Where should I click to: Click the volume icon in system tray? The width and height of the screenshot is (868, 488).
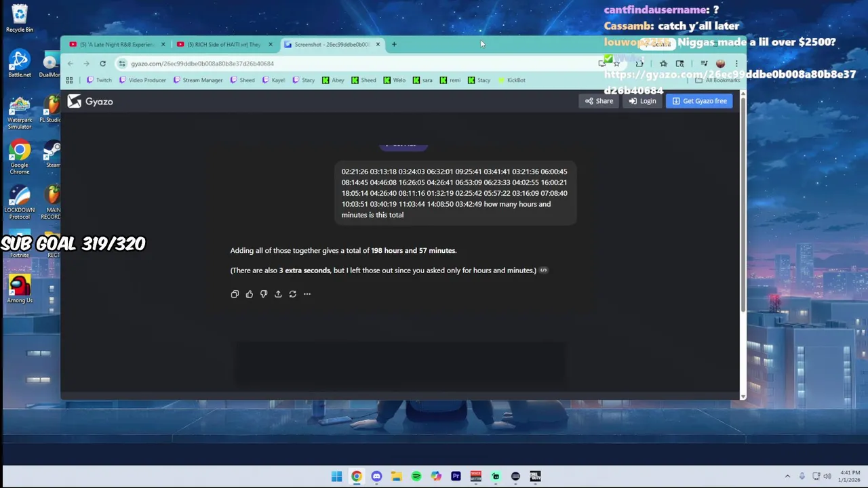pyautogui.click(x=827, y=476)
